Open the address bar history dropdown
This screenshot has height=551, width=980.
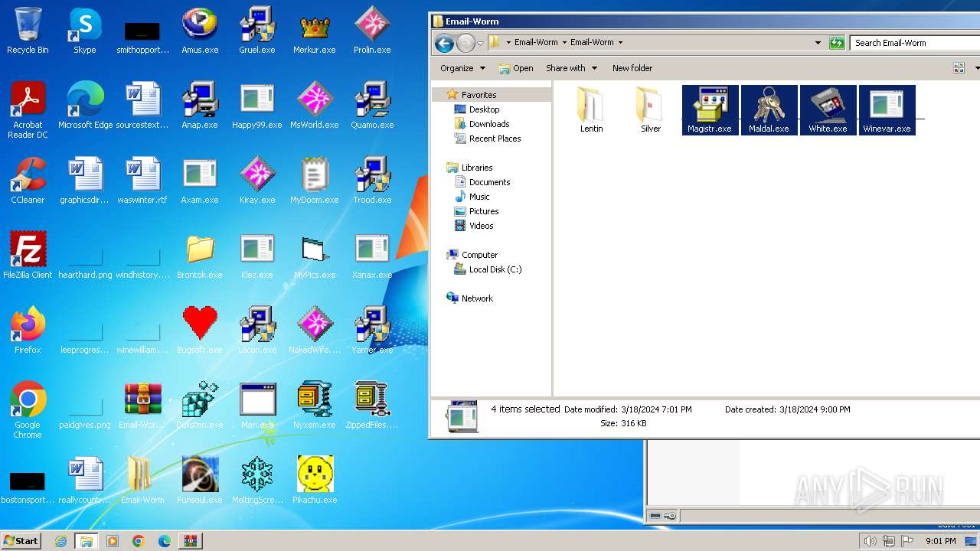point(818,43)
